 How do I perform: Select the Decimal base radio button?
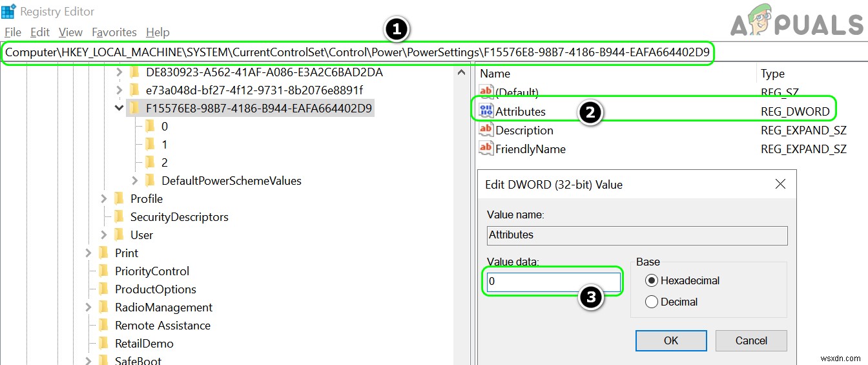pos(651,302)
